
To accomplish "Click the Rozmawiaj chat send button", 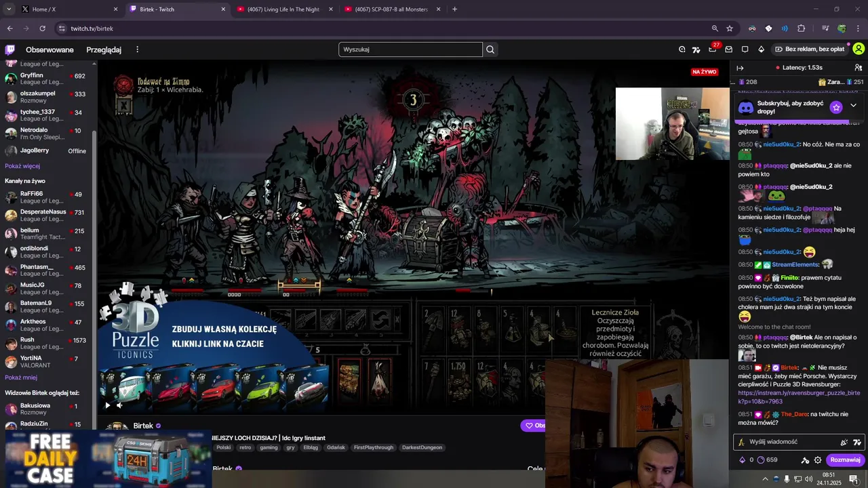I will coord(845,460).
